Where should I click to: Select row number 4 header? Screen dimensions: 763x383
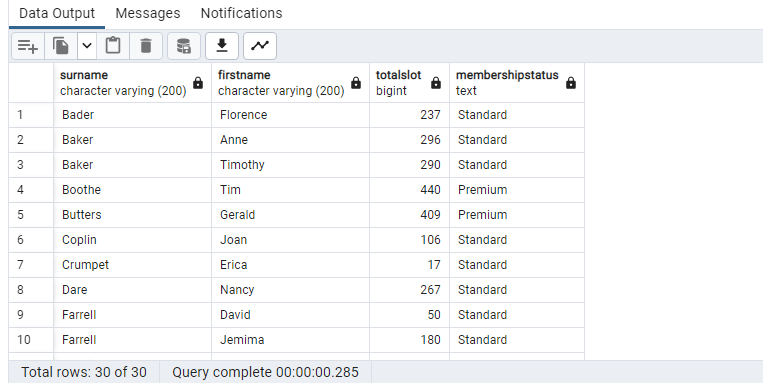point(31,190)
